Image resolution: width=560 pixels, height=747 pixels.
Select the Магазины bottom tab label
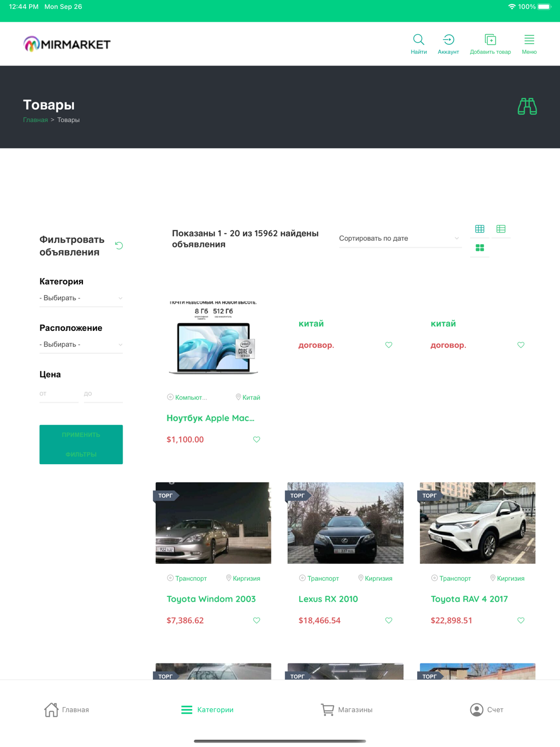(355, 710)
